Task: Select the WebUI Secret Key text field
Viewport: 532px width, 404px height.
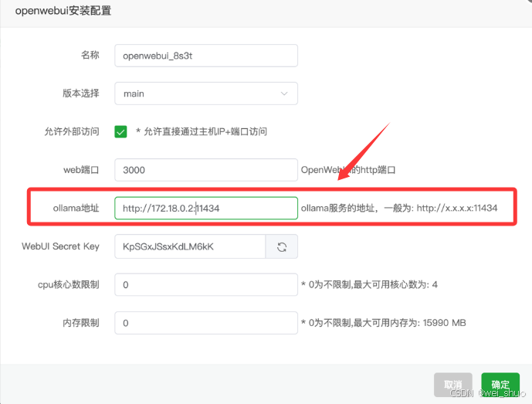Action: pos(190,247)
